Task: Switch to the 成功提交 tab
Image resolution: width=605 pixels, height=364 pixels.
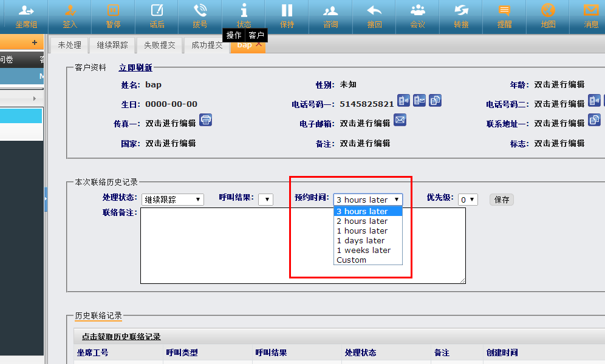Action: [x=207, y=45]
